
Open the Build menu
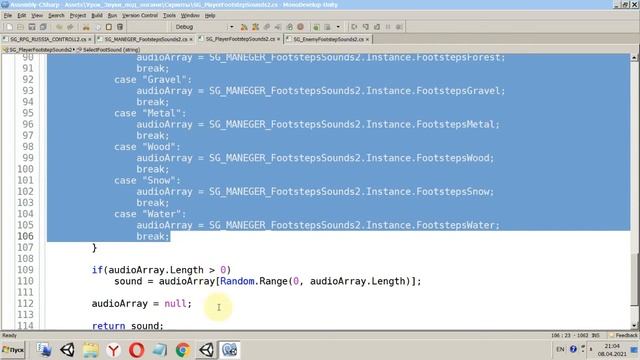click(97, 16)
